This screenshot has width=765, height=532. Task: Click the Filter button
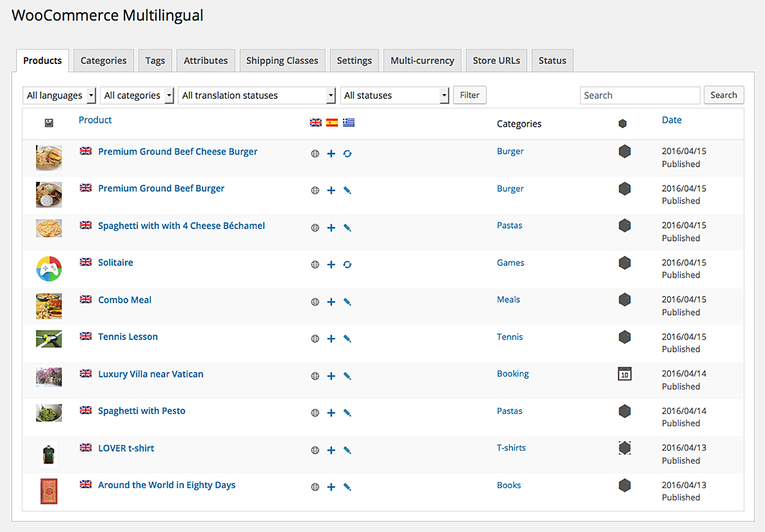point(469,95)
